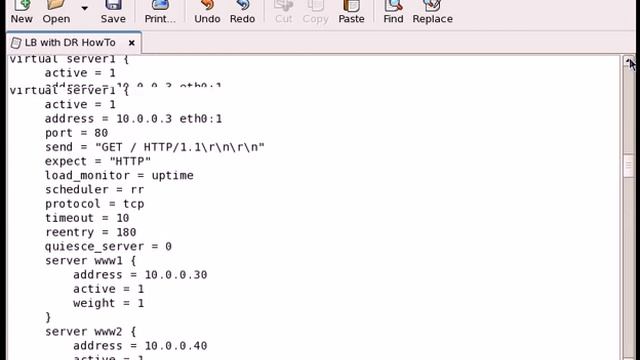Screen dimensions: 640x360
Task: Click the 'load_monitor = uptime' line
Action: pos(119,176)
